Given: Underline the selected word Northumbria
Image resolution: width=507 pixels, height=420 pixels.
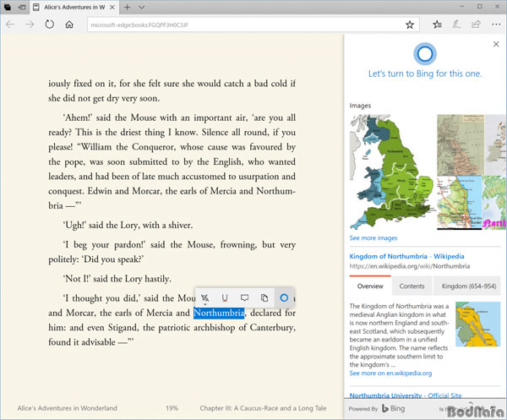Looking at the screenshot, I should [x=225, y=297].
